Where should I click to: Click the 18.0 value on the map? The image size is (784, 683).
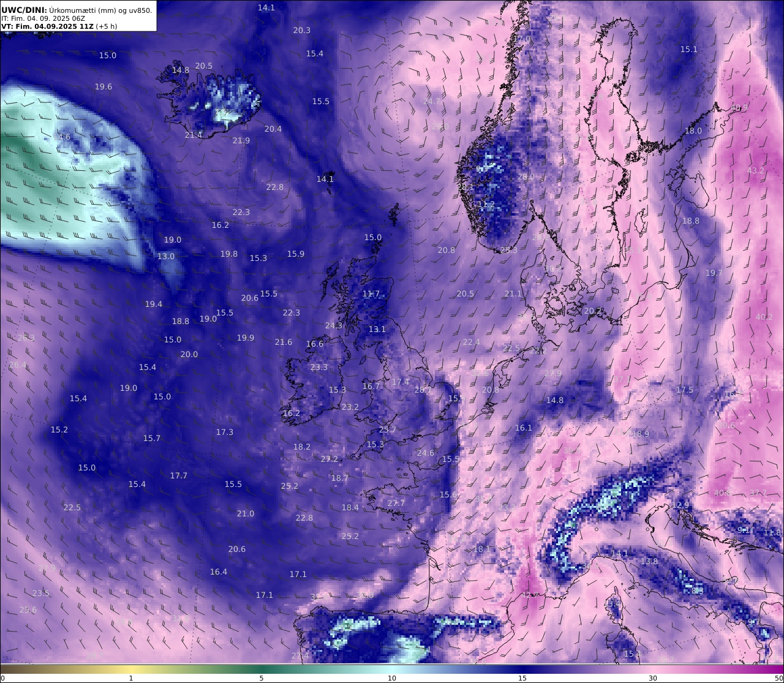(693, 130)
